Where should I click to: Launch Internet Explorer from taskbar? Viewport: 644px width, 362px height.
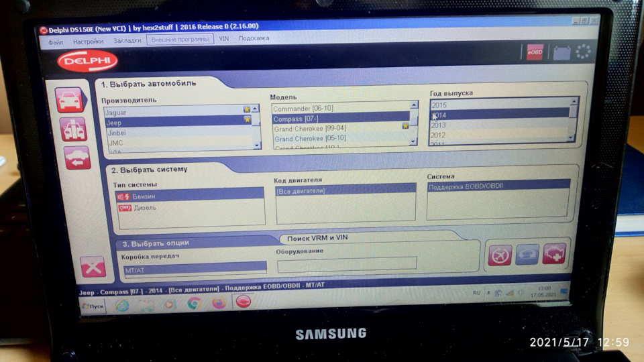[122, 306]
